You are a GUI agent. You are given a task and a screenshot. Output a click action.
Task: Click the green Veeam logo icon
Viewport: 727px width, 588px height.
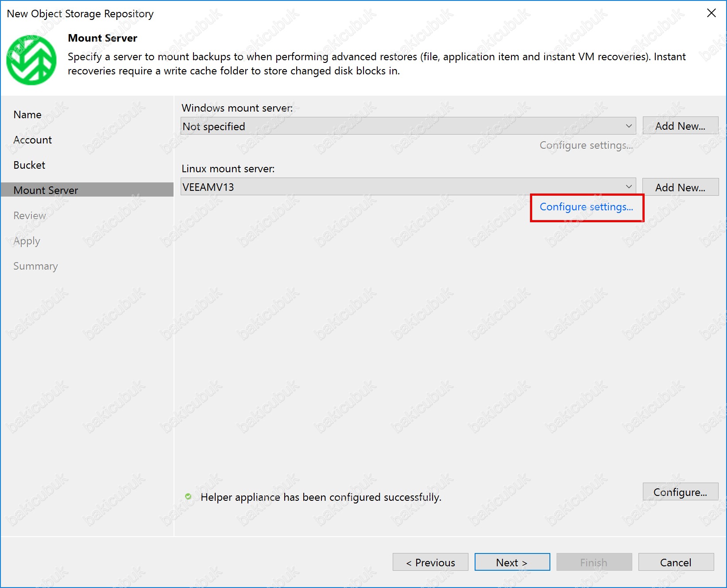point(31,60)
